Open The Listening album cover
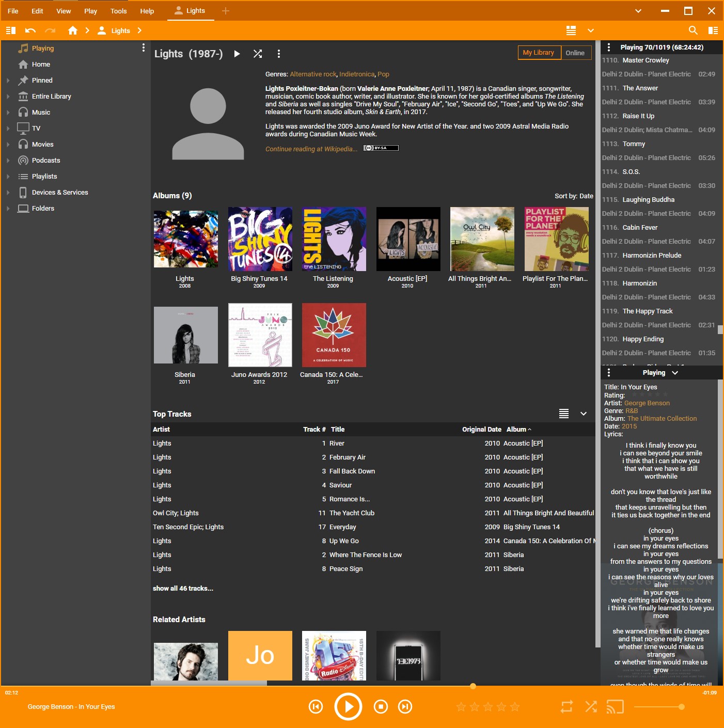 334,239
